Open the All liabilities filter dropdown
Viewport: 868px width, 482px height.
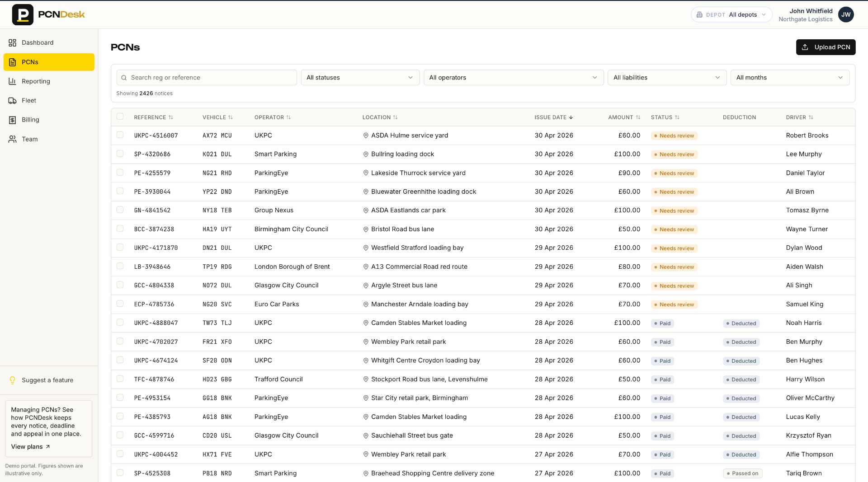coord(667,78)
